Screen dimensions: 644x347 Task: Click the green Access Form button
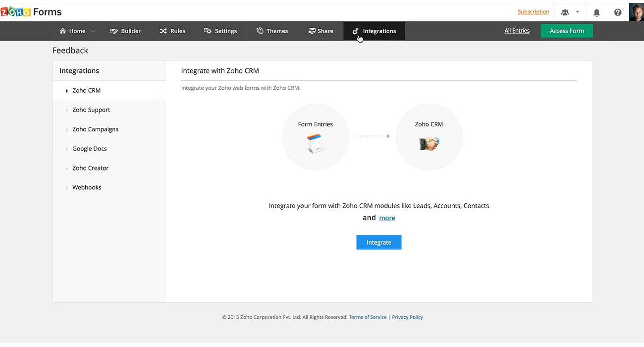pos(566,31)
